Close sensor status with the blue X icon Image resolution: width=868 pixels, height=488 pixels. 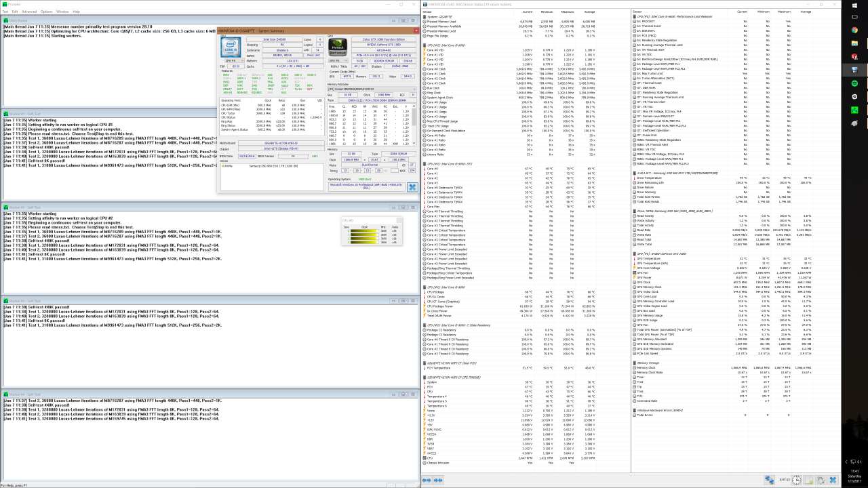833,480
